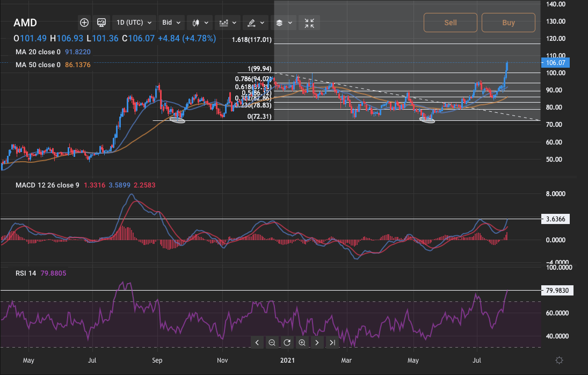Image resolution: width=588 pixels, height=375 pixels.
Task: Click the 79.9830 RSI level label
Action: point(557,290)
